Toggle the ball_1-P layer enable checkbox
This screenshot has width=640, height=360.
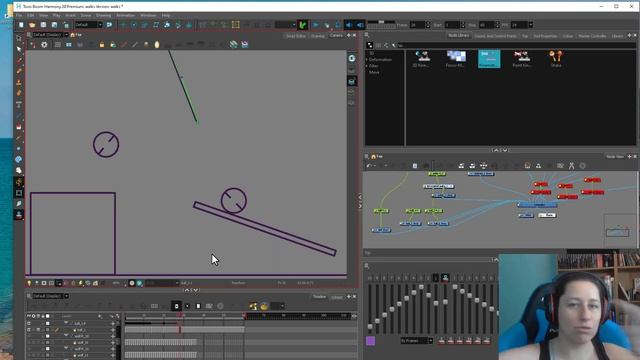pos(29,323)
